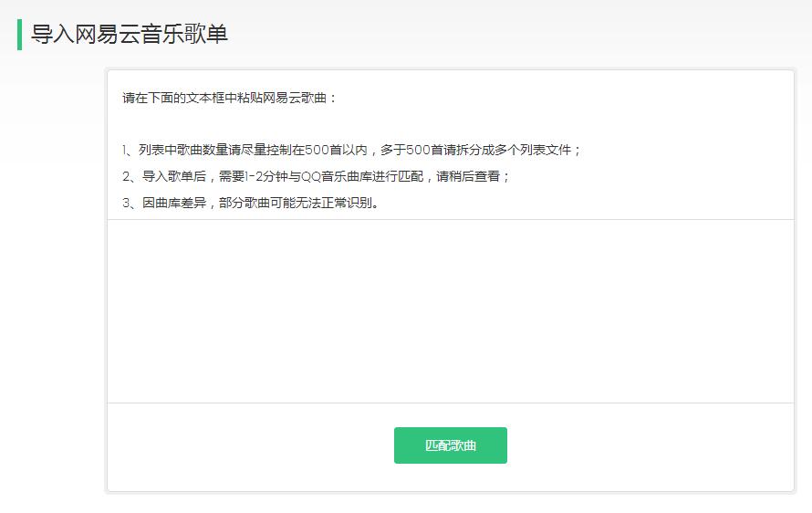Image resolution: width=812 pixels, height=513 pixels.
Task: Click the 请在下面的文本框中粘贴网易云歌曲 prompt line
Action: (x=229, y=98)
